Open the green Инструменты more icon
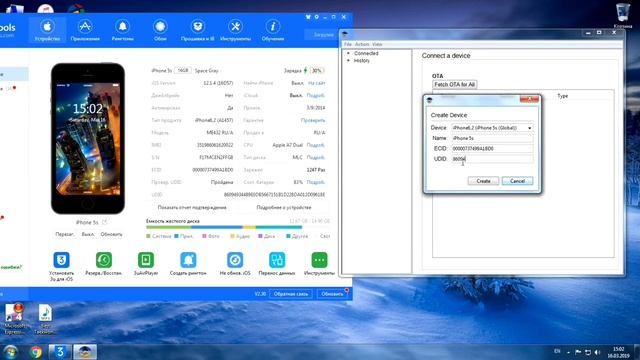Screen dimensions: 640x360 click(319, 260)
